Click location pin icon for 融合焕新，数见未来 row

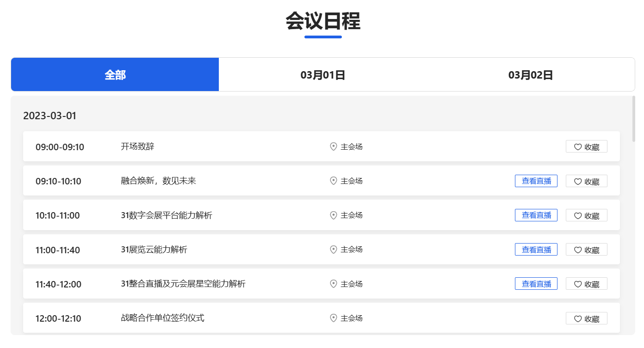pos(333,181)
